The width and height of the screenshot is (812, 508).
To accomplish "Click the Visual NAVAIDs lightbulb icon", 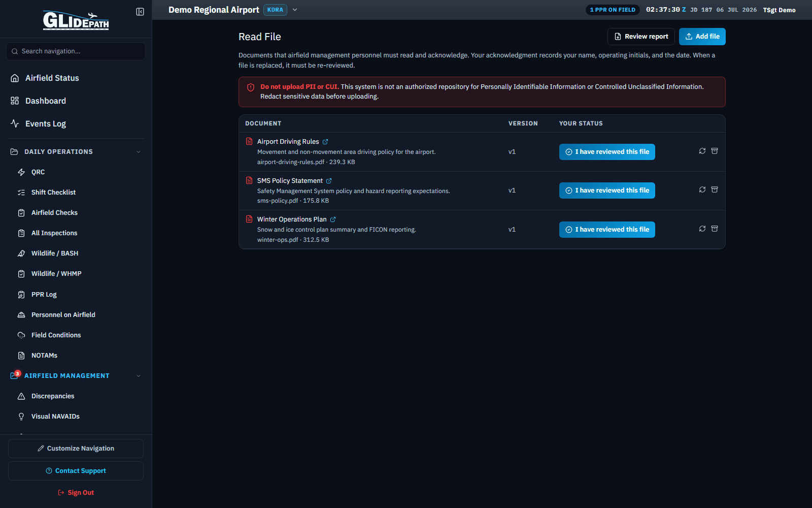I will click(21, 417).
